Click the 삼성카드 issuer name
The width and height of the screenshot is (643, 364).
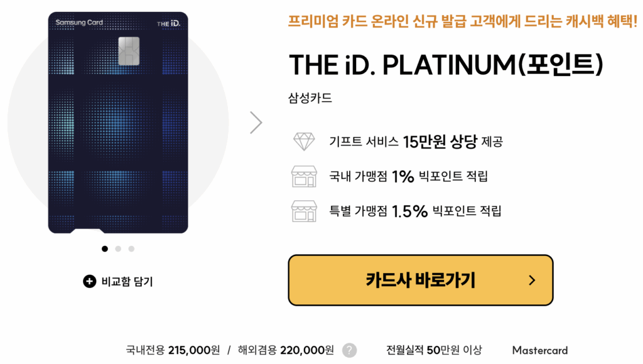[310, 98]
